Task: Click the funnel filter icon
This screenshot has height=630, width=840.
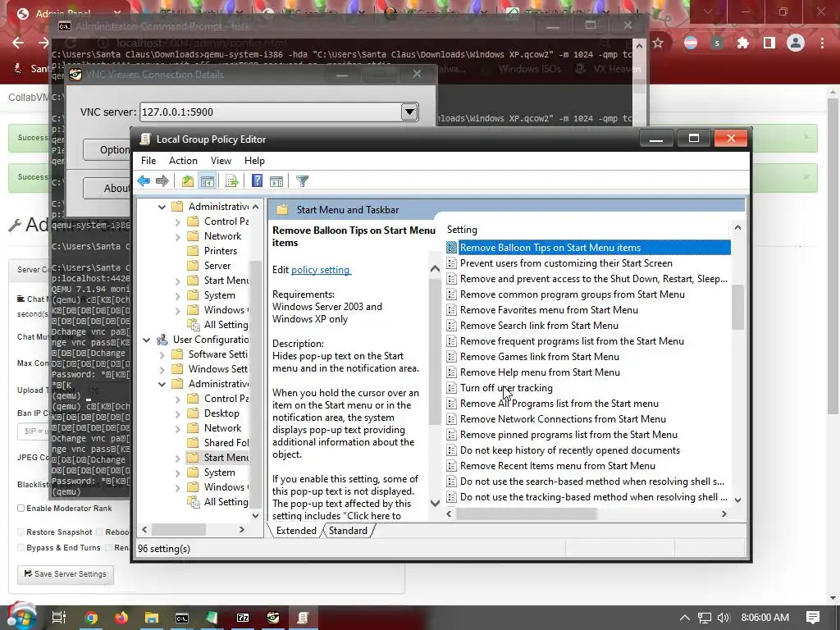Action: pyautogui.click(x=302, y=181)
